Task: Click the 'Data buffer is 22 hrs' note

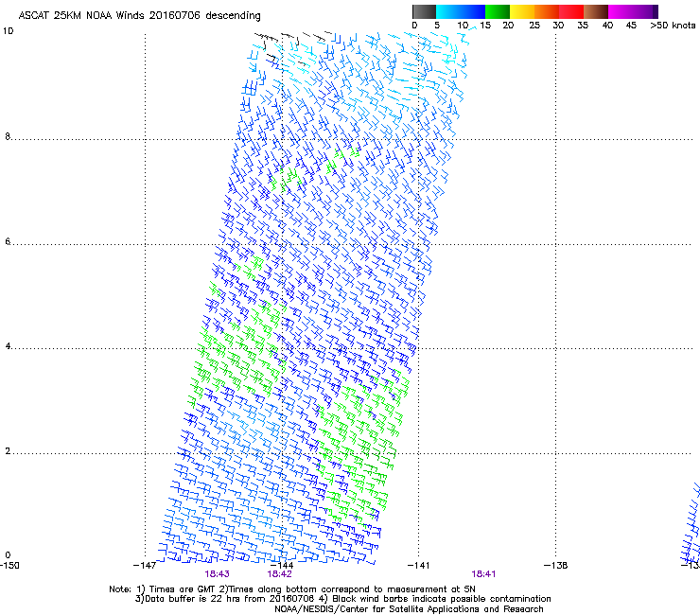Action: (342, 599)
